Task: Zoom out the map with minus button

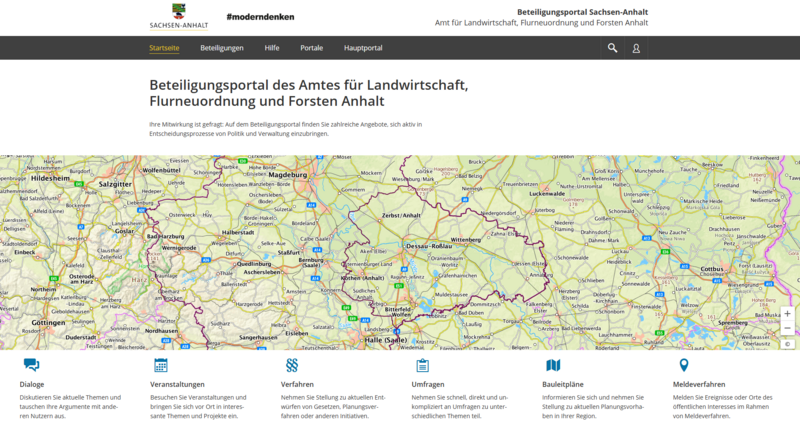Action: pos(787,328)
